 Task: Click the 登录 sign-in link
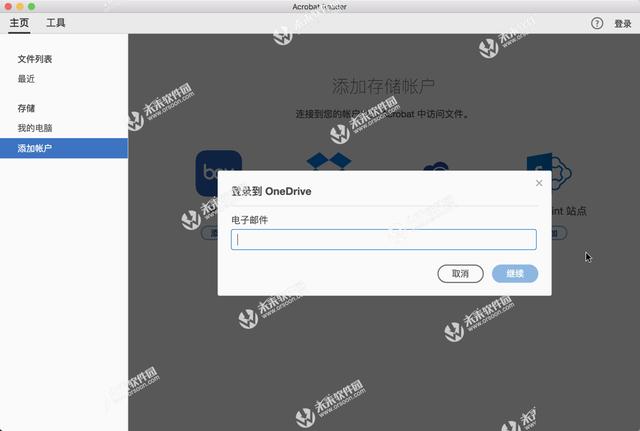tap(623, 24)
